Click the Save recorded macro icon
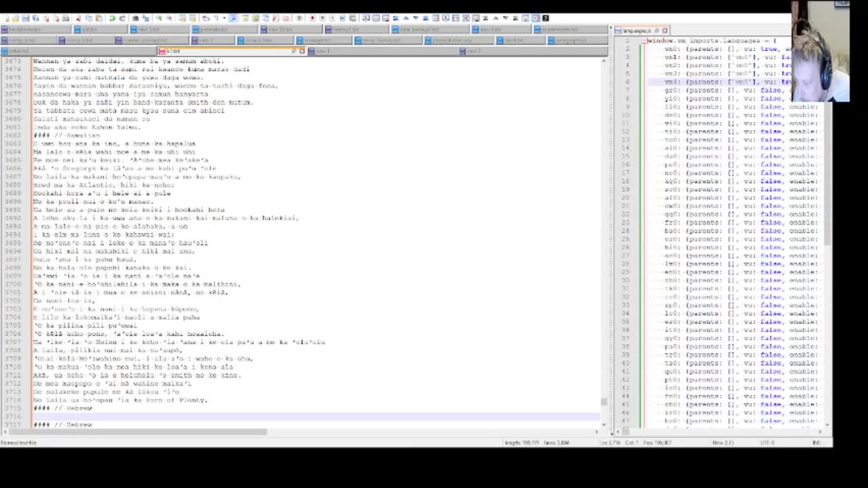868x488 pixels. tap(353, 18)
